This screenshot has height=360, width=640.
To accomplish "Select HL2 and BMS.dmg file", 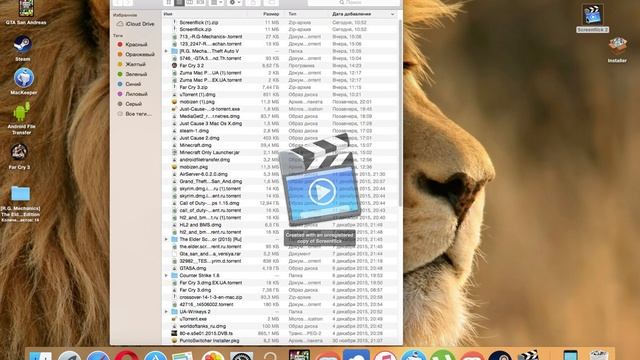I will tap(280, 225).
